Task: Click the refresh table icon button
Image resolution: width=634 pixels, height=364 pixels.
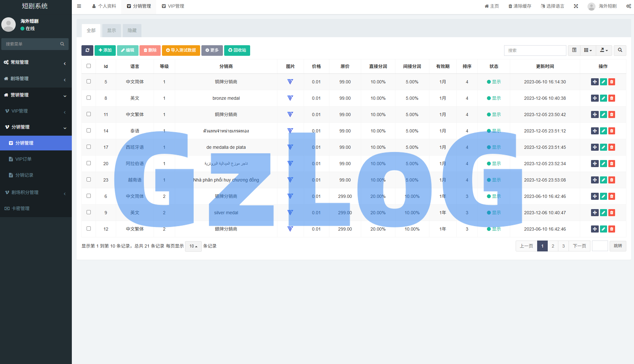Action: (87, 50)
